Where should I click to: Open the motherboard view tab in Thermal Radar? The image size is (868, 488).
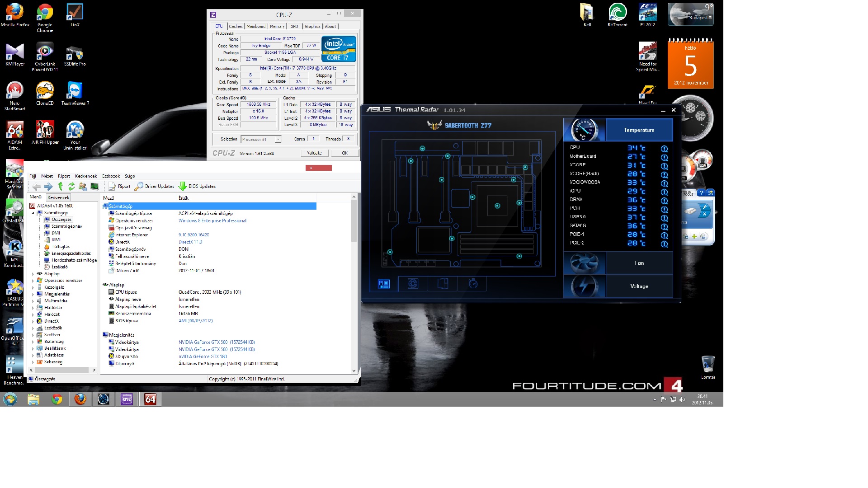384,284
